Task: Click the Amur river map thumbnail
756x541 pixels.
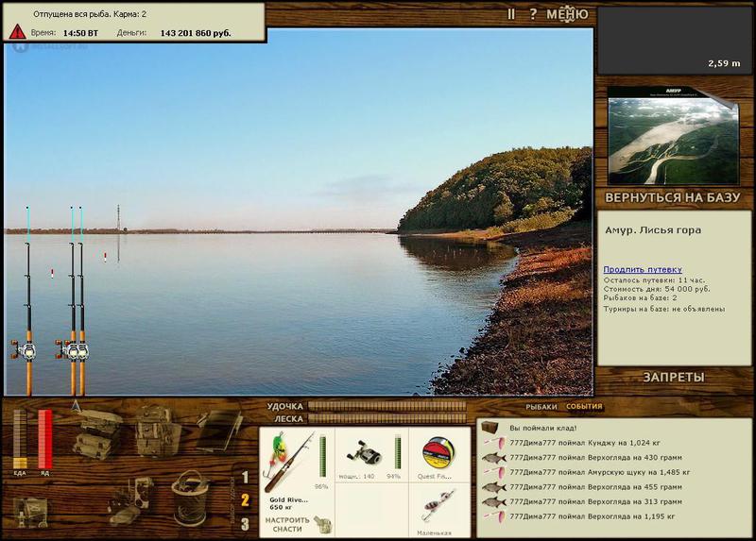Action: [x=673, y=135]
